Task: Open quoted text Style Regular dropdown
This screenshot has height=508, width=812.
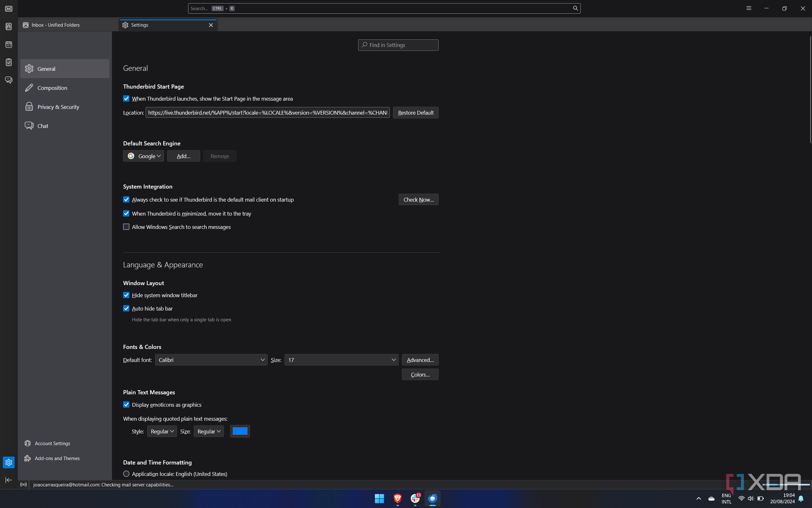Action: (162, 431)
